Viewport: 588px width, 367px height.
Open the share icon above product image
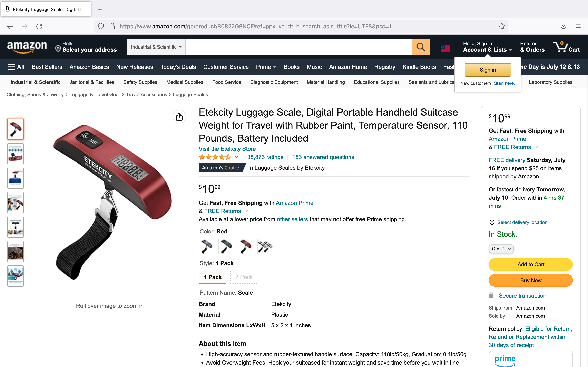[179, 117]
